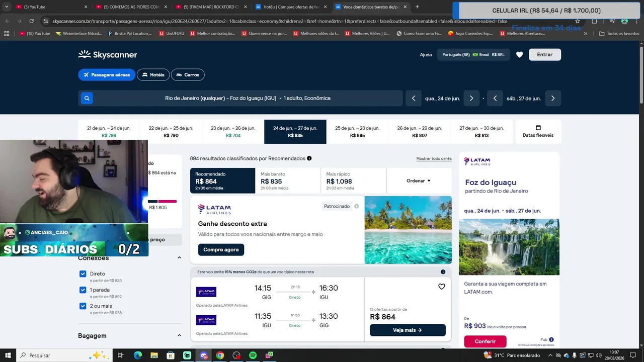Select the Mais barato R$ 835 tab
This screenshot has height=362, width=644.
pyautogui.click(x=288, y=180)
